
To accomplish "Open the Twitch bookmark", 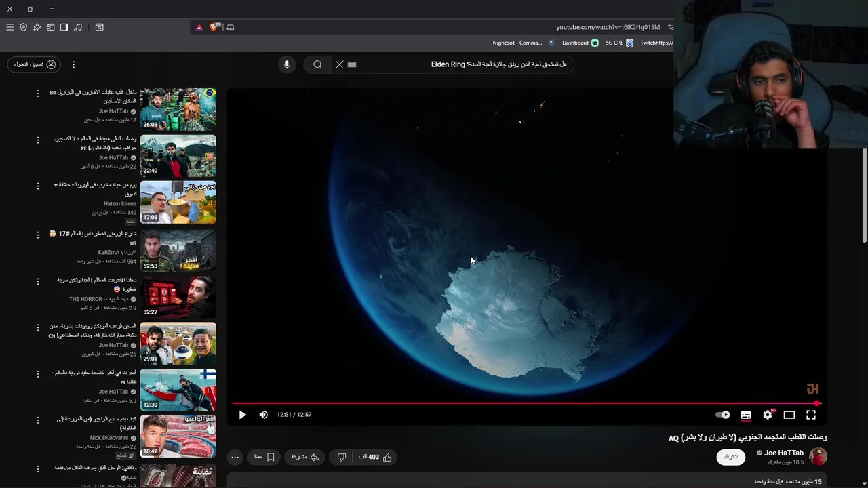I will click(656, 43).
